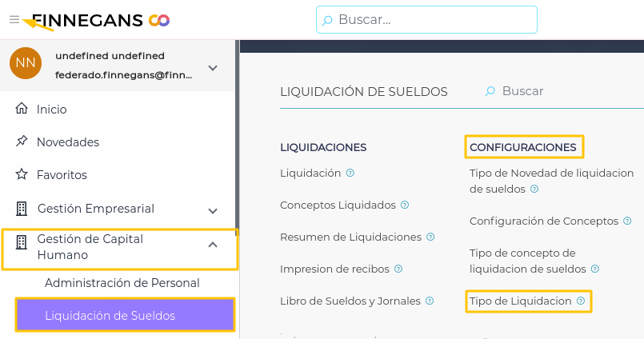This screenshot has width=644, height=339.
Task: Open the Liquidación link
Action: [x=310, y=173]
